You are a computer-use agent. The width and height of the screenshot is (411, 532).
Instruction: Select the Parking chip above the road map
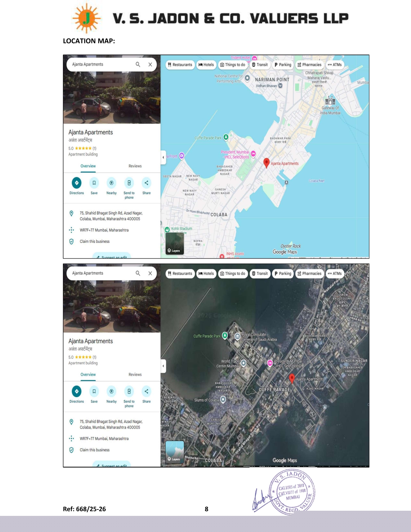283,65
